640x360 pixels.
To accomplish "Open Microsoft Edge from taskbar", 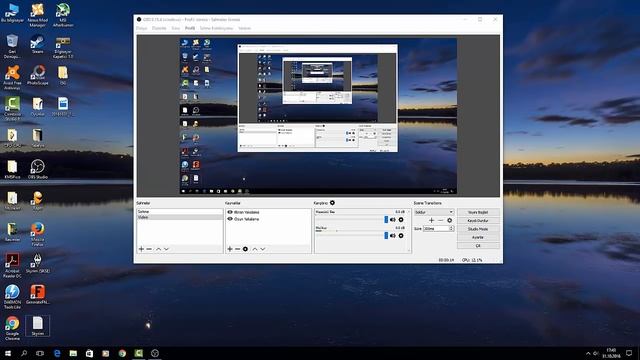I will (x=57, y=353).
